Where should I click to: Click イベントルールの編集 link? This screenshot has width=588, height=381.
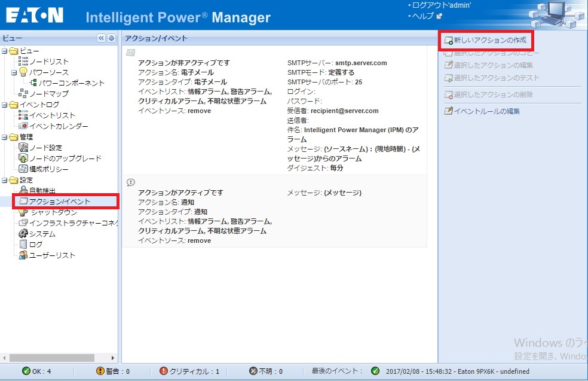486,111
